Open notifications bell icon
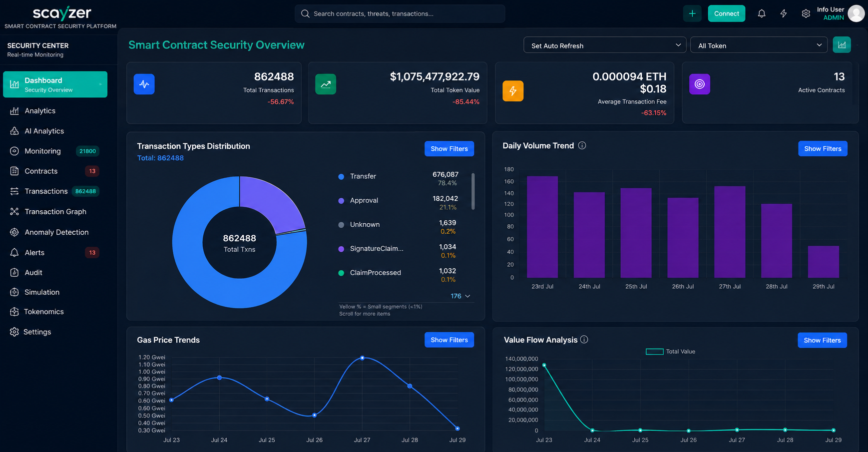 click(761, 14)
